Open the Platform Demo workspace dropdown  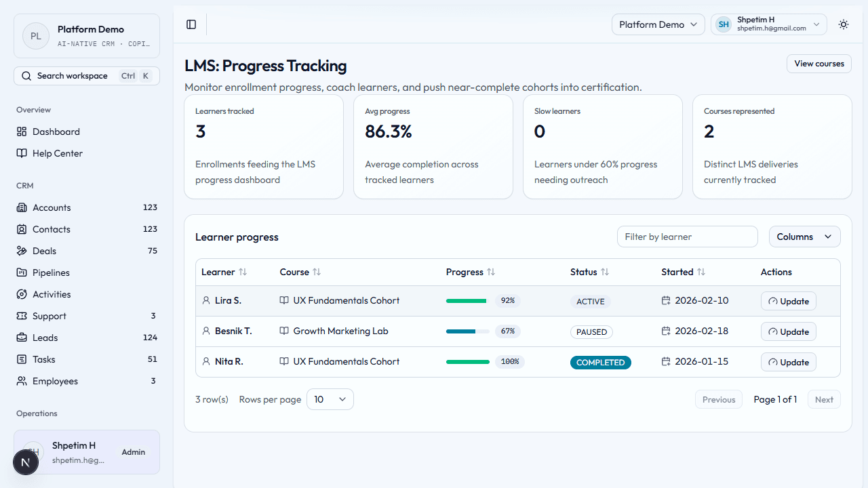pyautogui.click(x=658, y=24)
